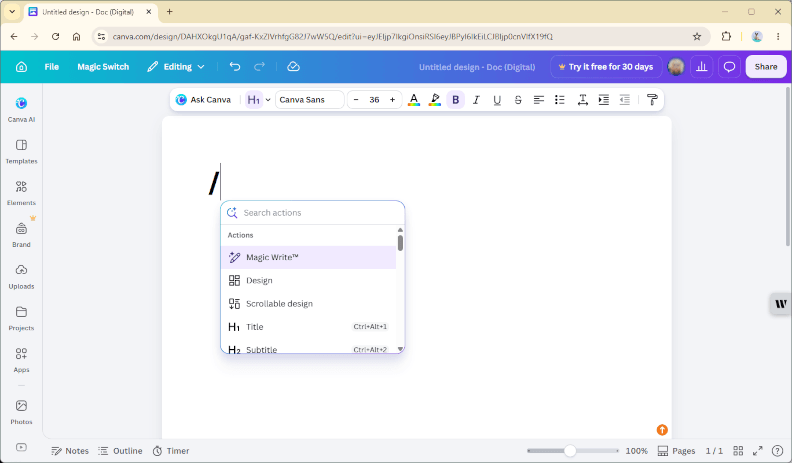Open the Canva AI panel
792x463 pixels.
21,110
